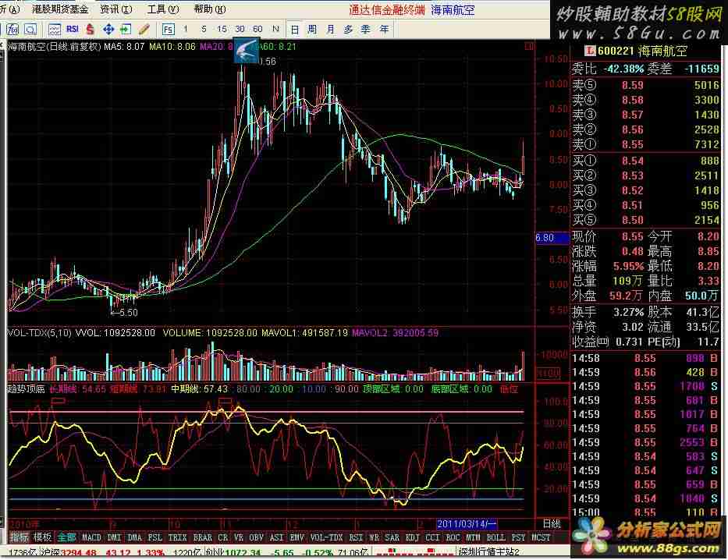Viewport: 728px width, 560px height.
Task: Choose the yearly (年) period
Action: tap(385, 30)
